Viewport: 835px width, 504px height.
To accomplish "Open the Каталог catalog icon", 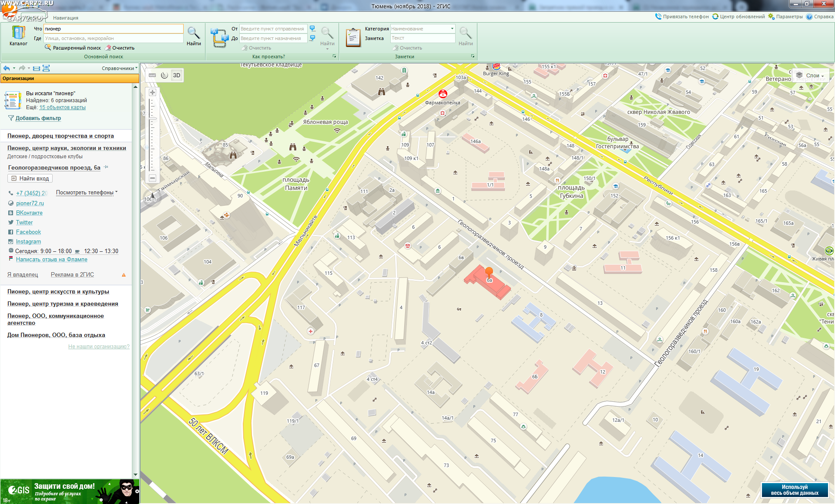I will point(18,35).
